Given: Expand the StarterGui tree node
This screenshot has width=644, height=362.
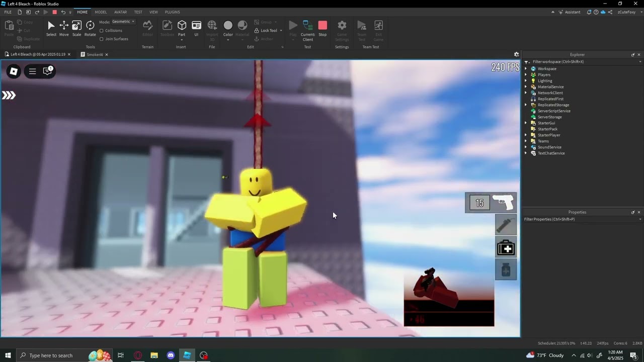Looking at the screenshot, I should coord(526,123).
